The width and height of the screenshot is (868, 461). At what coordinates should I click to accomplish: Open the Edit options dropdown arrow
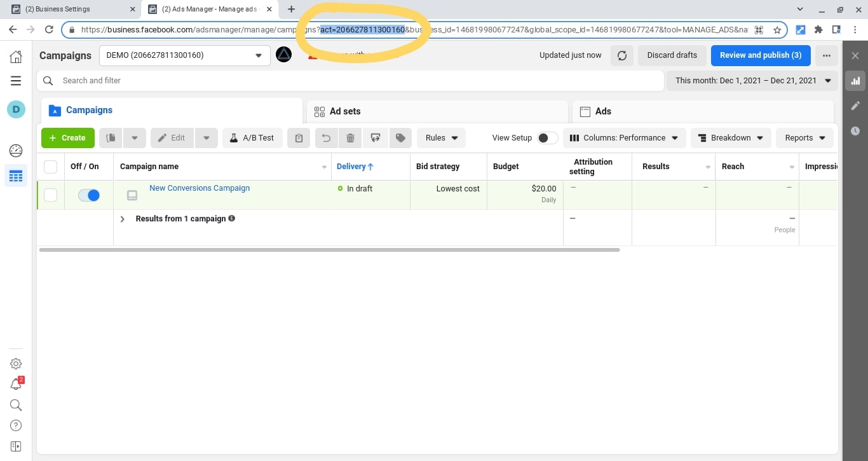coord(207,138)
